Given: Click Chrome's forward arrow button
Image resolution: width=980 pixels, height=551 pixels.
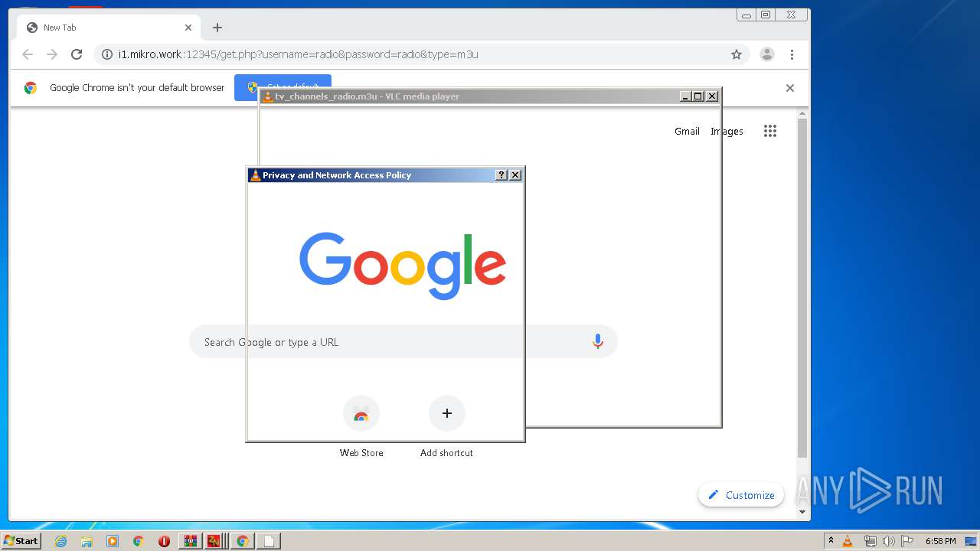Looking at the screenshot, I should (x=52, y=54).
